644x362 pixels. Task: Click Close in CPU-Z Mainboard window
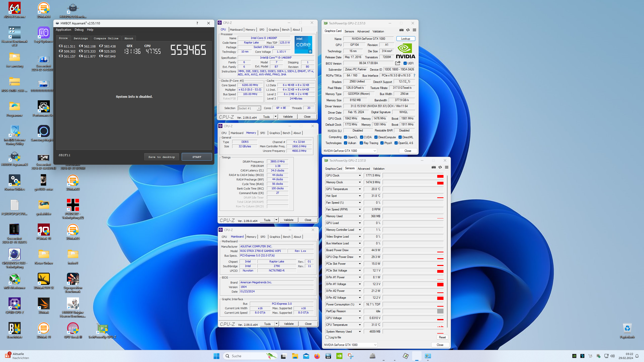pos(308,324)
